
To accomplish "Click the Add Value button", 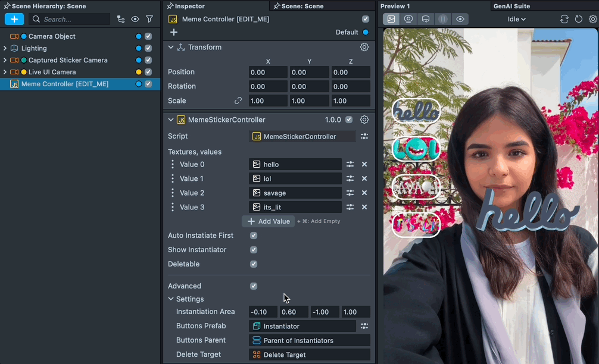I will [269, 221].
